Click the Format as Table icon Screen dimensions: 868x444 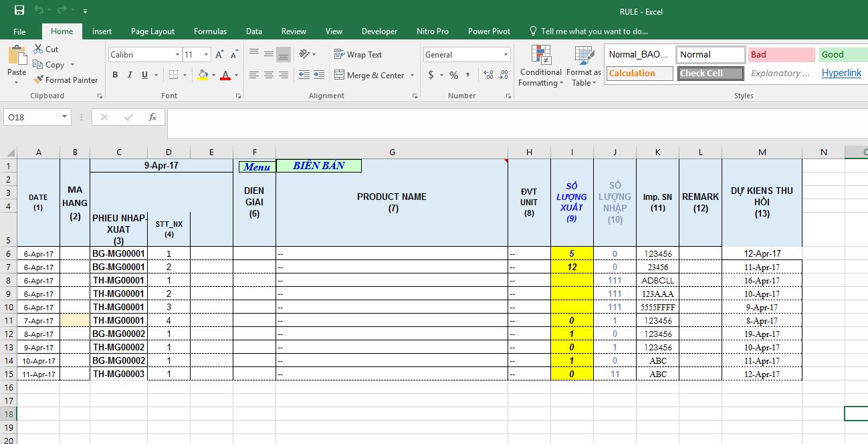coord(583,67)
